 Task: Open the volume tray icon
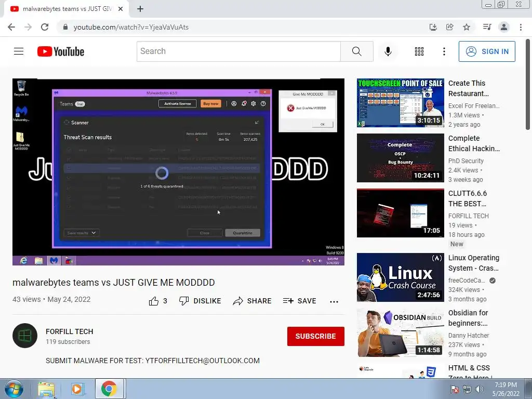pyautogui.click(x=480, y=389)
